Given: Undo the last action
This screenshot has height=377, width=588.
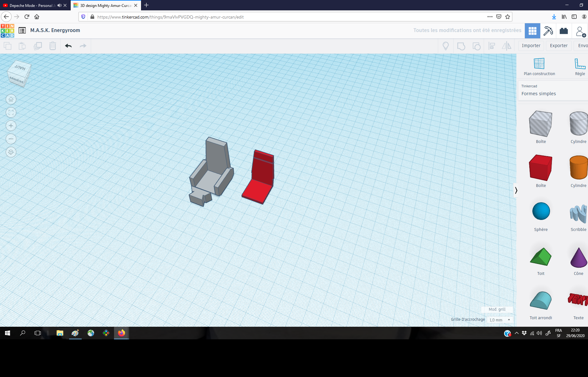Looking at the screenshot, I should [x=68, y=46].
